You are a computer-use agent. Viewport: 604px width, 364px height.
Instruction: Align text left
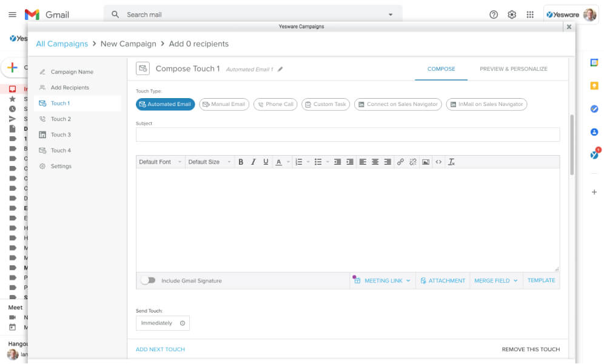363,162
